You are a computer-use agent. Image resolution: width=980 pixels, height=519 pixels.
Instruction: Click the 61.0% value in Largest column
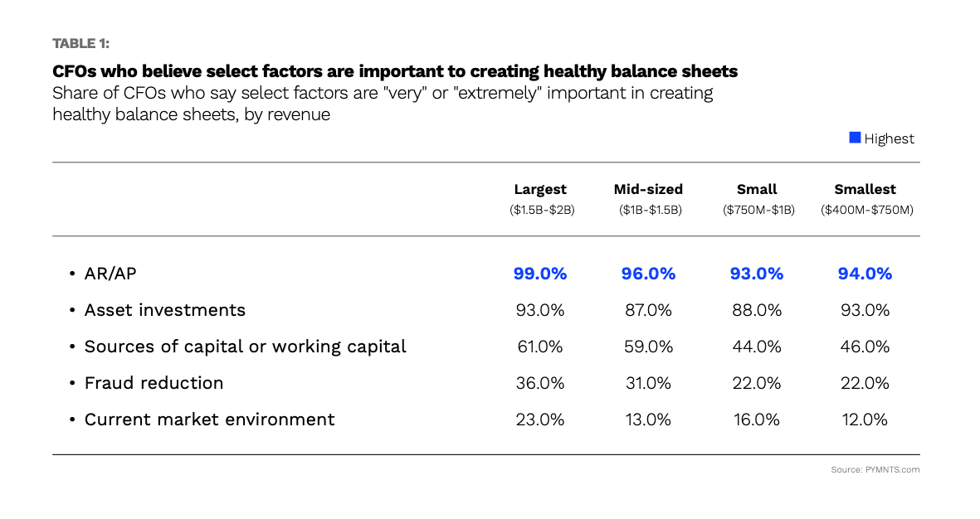pos(540,347)
